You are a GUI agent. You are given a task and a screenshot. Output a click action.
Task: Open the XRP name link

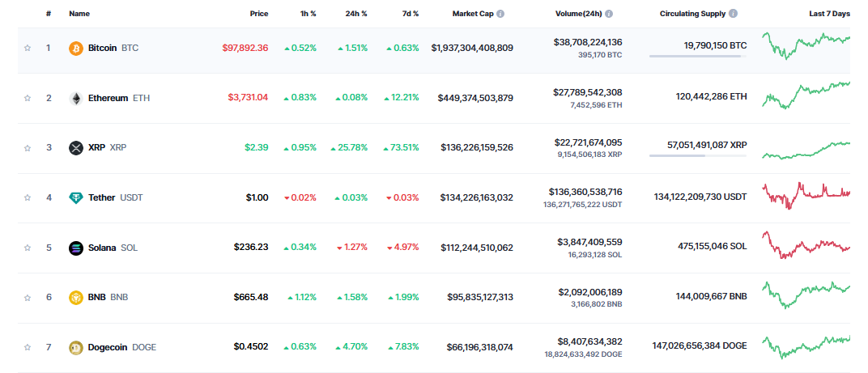[107, 148]
